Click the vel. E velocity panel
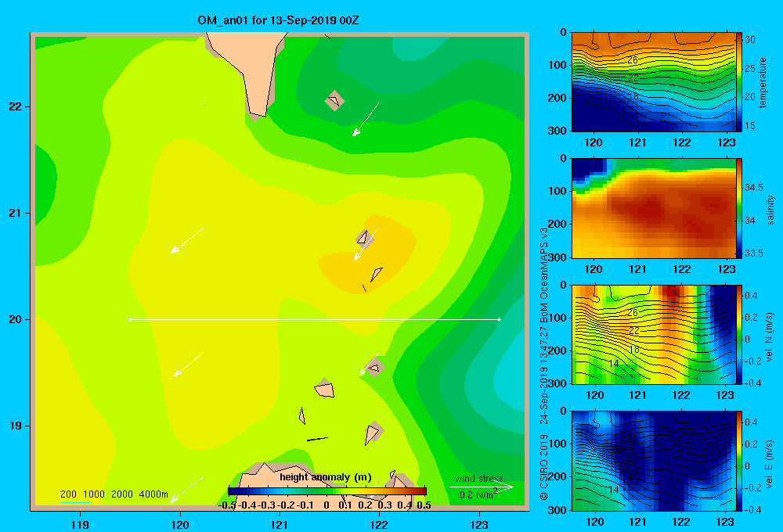Screen dimensions: 783x532 click(653, 461)
